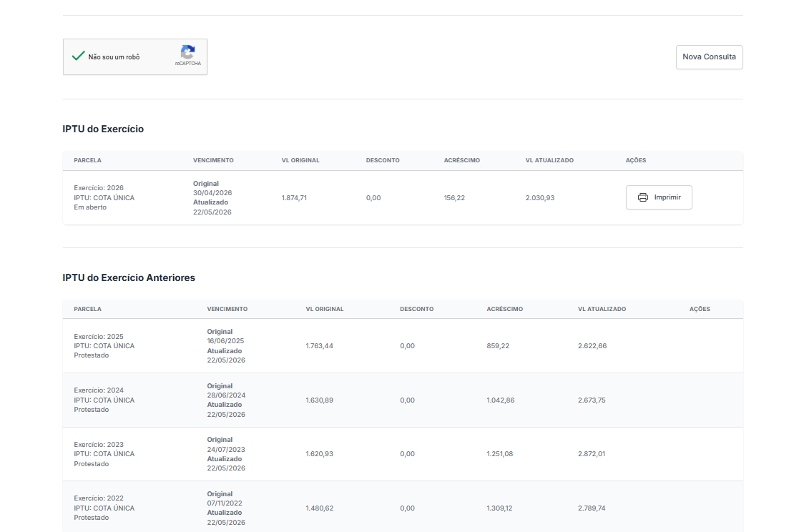
Task: Select the PARCELA column header in first table
Action: click(88, 160)
